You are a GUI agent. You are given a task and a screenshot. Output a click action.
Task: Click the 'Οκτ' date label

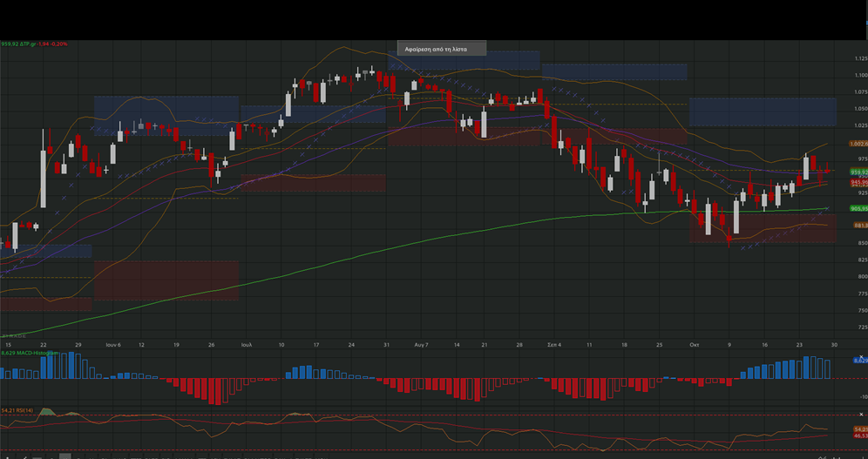click(x=695, y=345)
